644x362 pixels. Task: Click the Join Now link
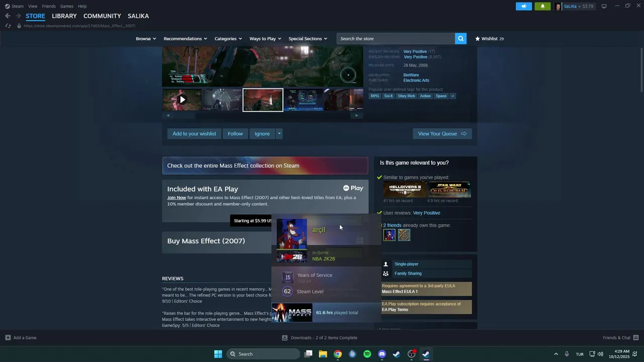177,198
